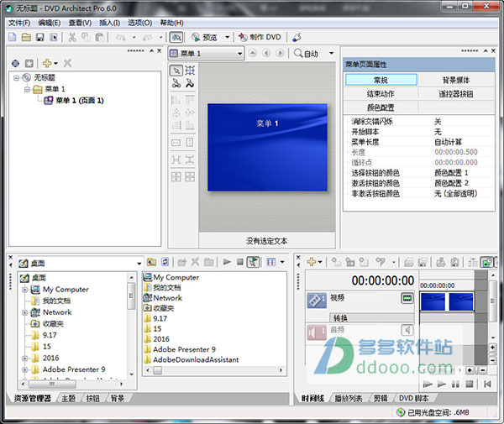
Task: Click the Preview (预览) button
Action: 205,37
